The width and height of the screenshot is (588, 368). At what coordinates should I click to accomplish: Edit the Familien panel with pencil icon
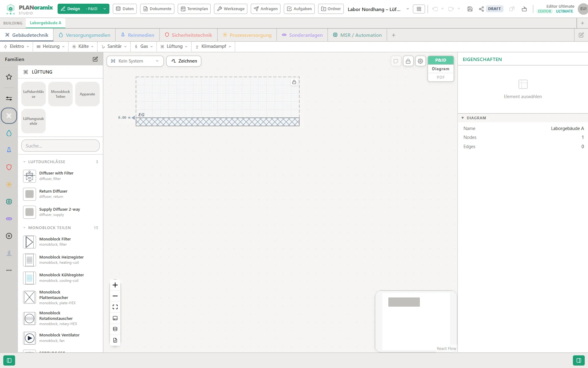[x=95, y=59]
